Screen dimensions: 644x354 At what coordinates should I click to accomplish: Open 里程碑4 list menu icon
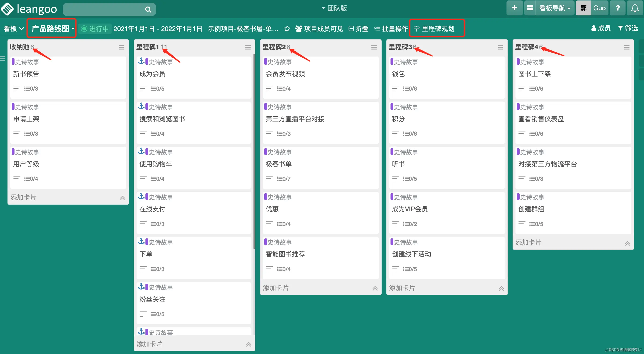(626, 47)
